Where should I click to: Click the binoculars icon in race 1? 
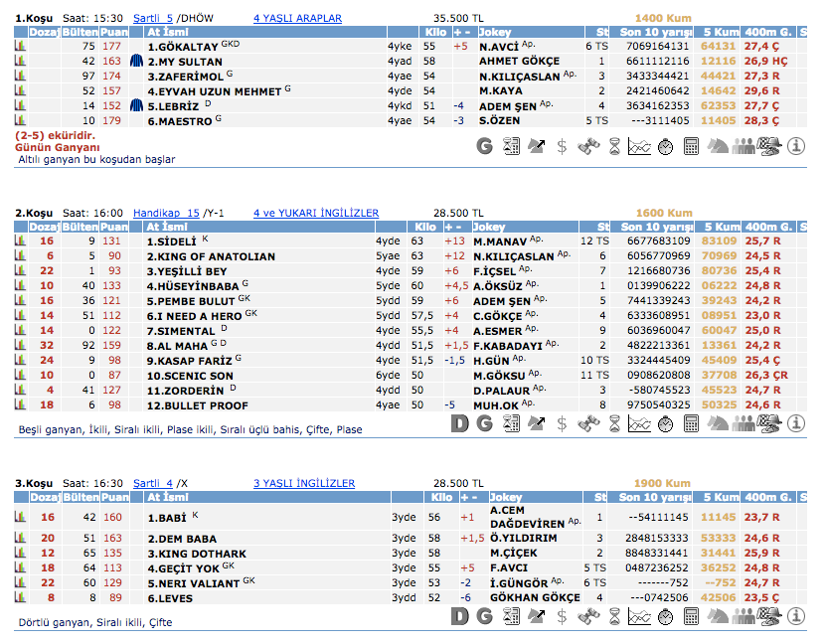(587, 147)
